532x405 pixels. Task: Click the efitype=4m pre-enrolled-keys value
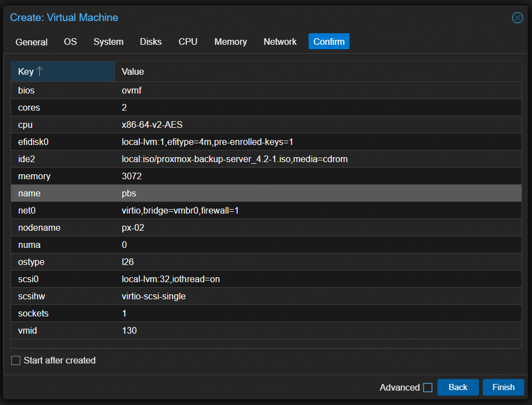point(207,142)
